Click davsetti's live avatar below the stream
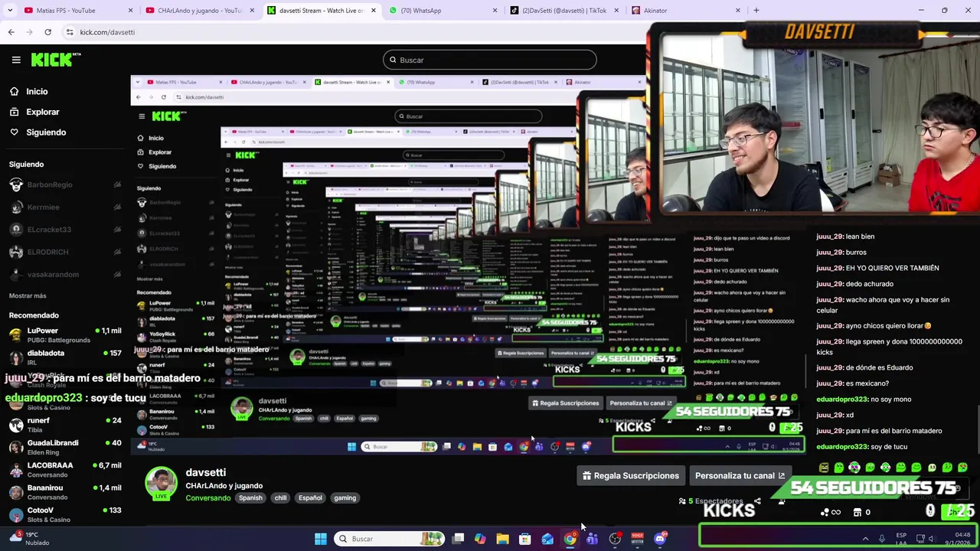The height and width of the screenshot is (551, 980). [x=161, y=484]
